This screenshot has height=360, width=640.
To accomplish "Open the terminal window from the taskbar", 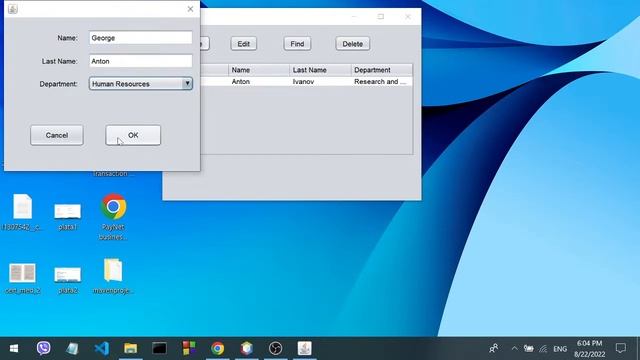I will tap(160, 348).
